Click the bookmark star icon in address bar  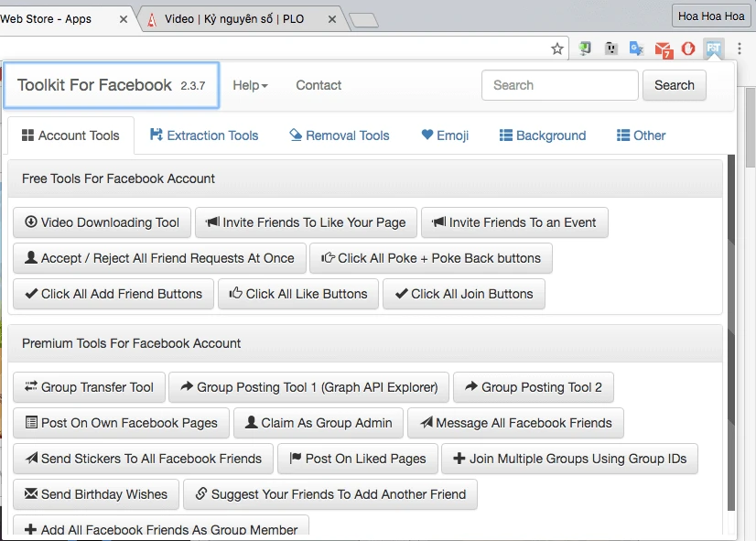(557, 49)
